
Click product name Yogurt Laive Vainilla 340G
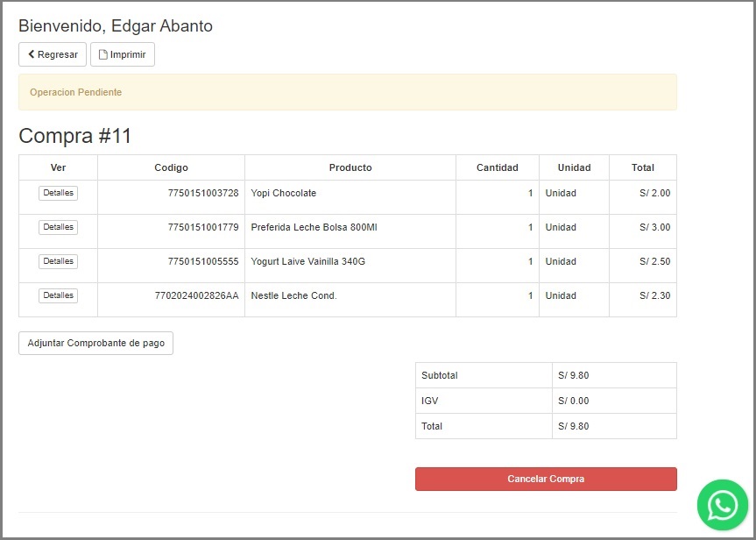(308, 261)
